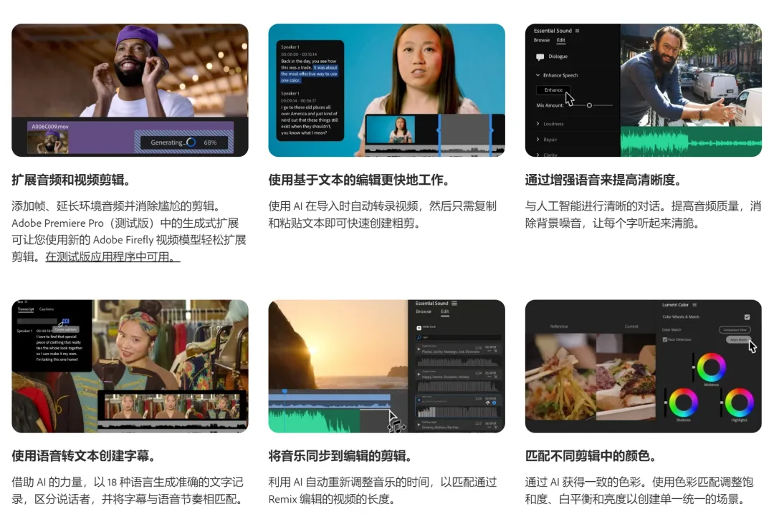Open the 通过增强语音来提高清晰度 card image
774x532 pixels.
643,90
